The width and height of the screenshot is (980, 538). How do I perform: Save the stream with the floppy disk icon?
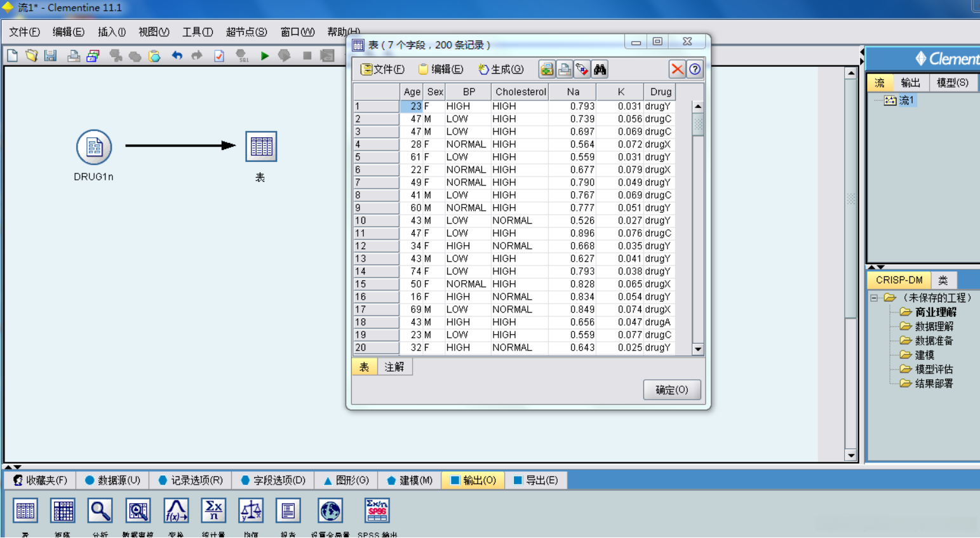coord(51,56)
